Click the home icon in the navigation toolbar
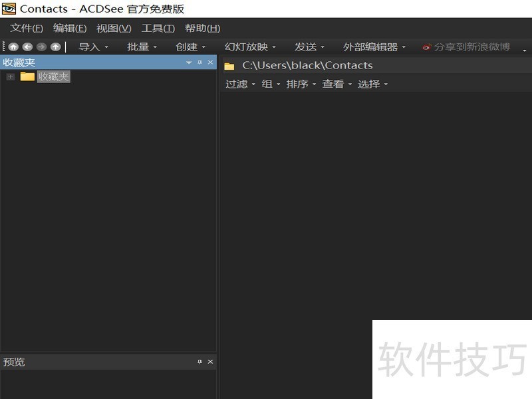The height and width of the screenshot is (399, 532). click(x=13, y=47)
